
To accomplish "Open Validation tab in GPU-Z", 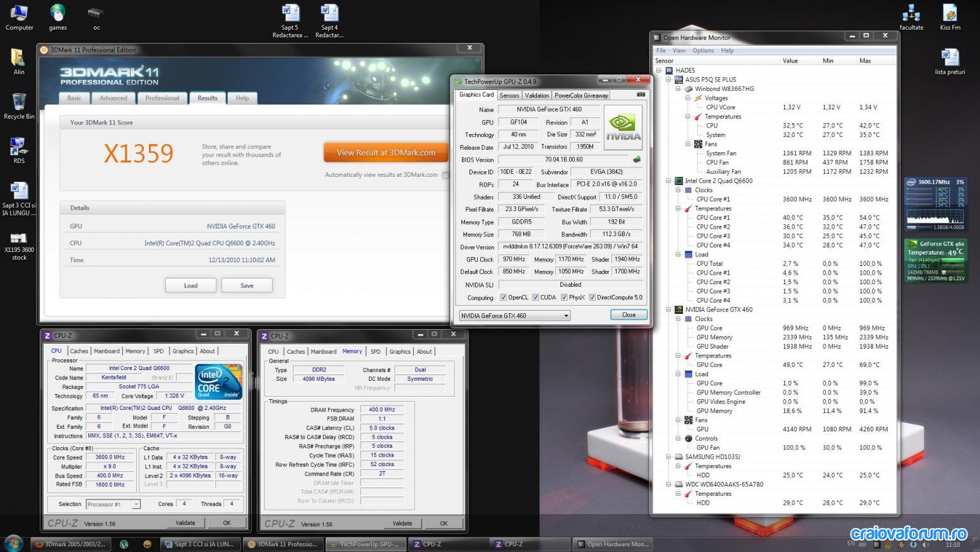I will (x=537, y=95).
